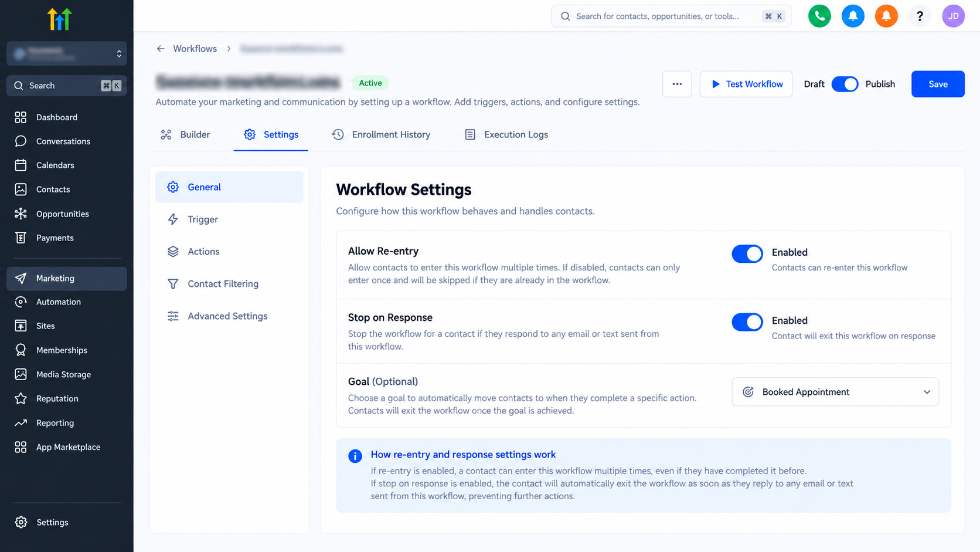The width and height of the screenshot is (980, 552).
Task: Open the three-dots more options menu
Action: click(x=677, y=84)
